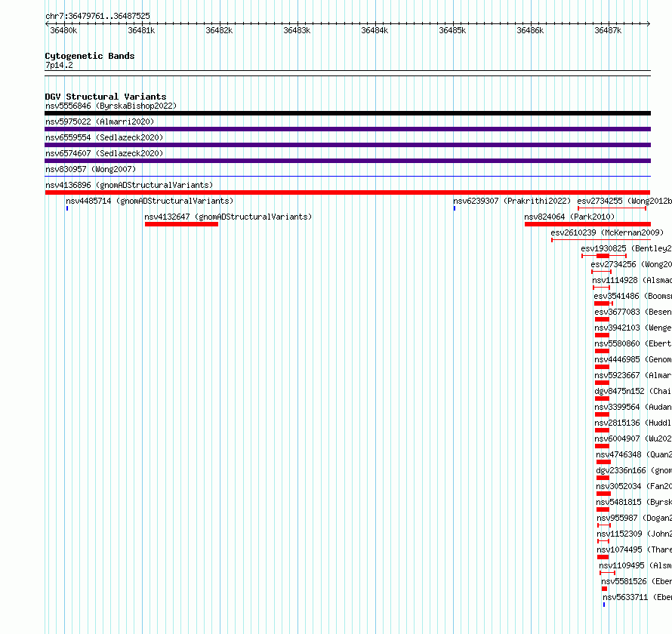Open the esv2734255 (Wong2012b) label
Image resolution: width=672 pixels, height=634 pixels.
point(624,201)
